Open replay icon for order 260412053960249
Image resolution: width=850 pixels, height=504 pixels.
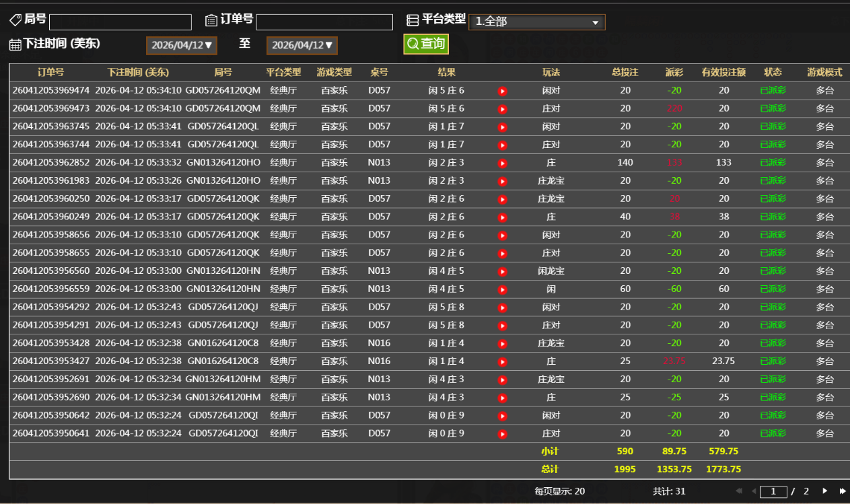502,217
